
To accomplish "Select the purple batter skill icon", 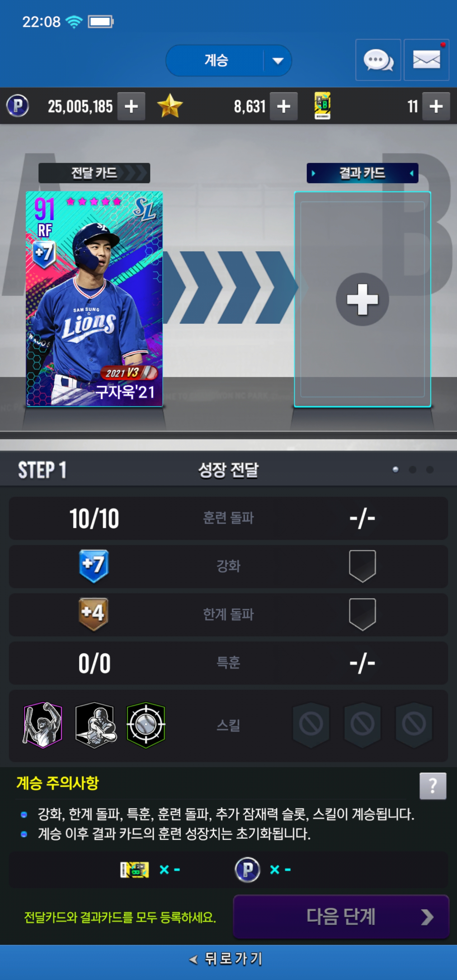I will (x=43, y=725).
